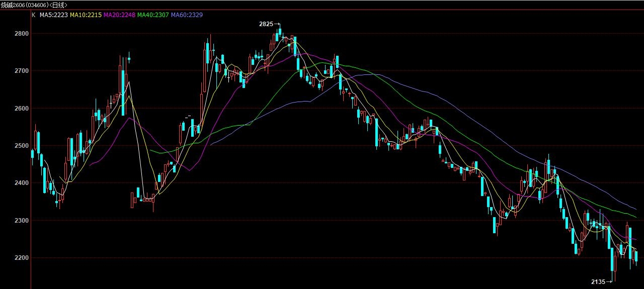Click the candlestick at the 2825 peak
This screenshot has width=644, height=289.
[x=279, y=32]
